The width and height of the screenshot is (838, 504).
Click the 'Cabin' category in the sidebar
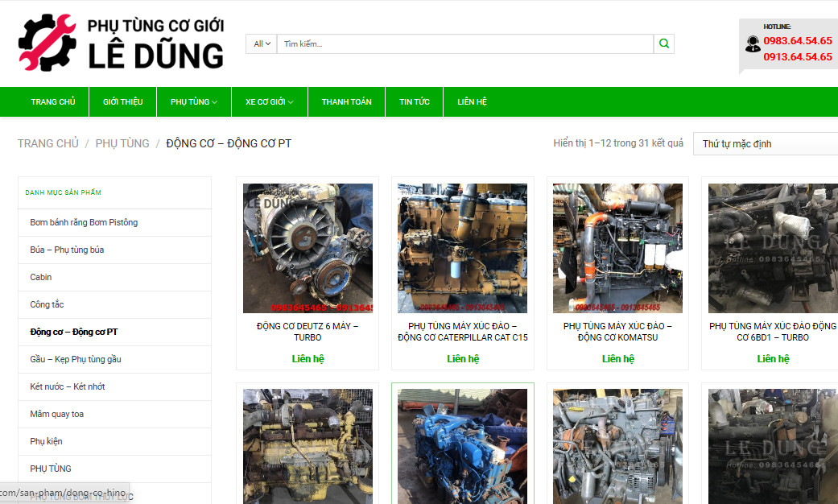tap(39, 277)
